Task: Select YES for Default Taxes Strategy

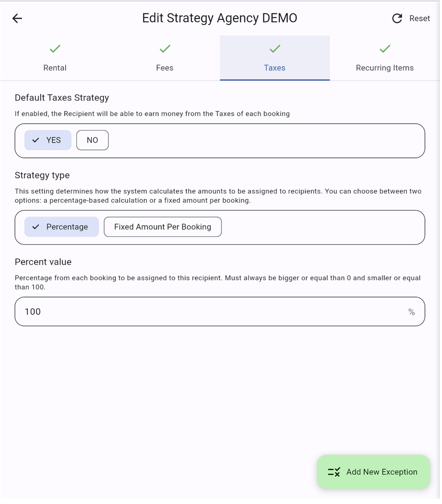Action: pyautogui.click(x=48, y=140)
